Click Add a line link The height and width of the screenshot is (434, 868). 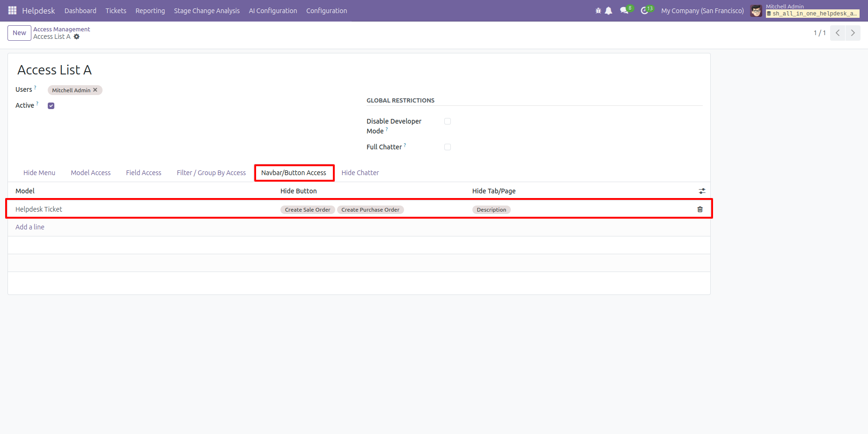coord(30,227)
